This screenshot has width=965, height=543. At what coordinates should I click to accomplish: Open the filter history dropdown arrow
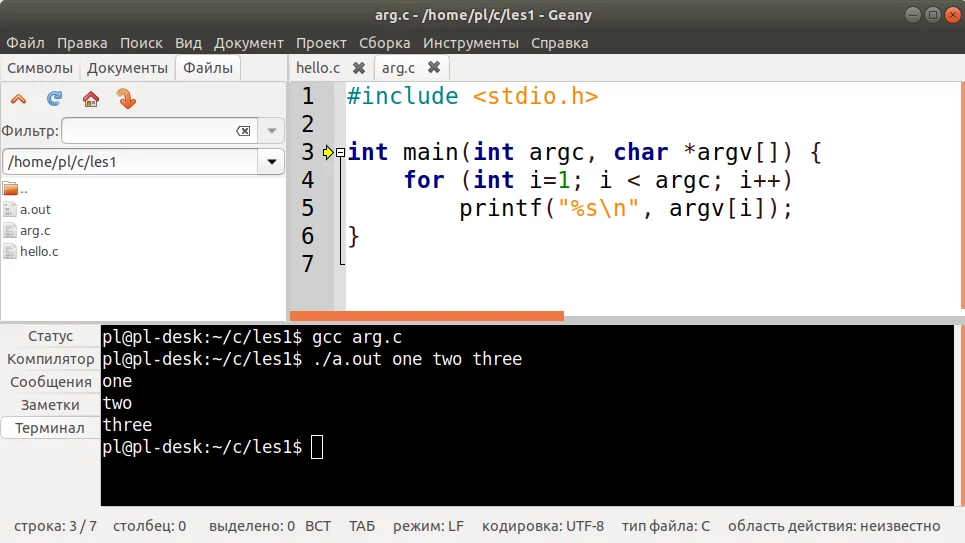(x=271, y=131)
